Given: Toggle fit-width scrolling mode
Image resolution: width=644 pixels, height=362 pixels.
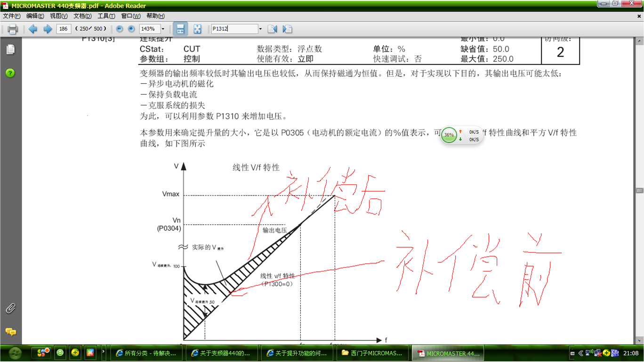Looking at the screenshot, I should click(x=180, y=29).
